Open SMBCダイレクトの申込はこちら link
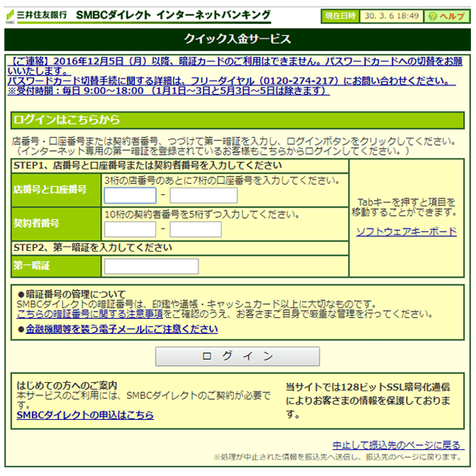Image resolution: width=476 pixels, height=476 pixels. (85, 415)
